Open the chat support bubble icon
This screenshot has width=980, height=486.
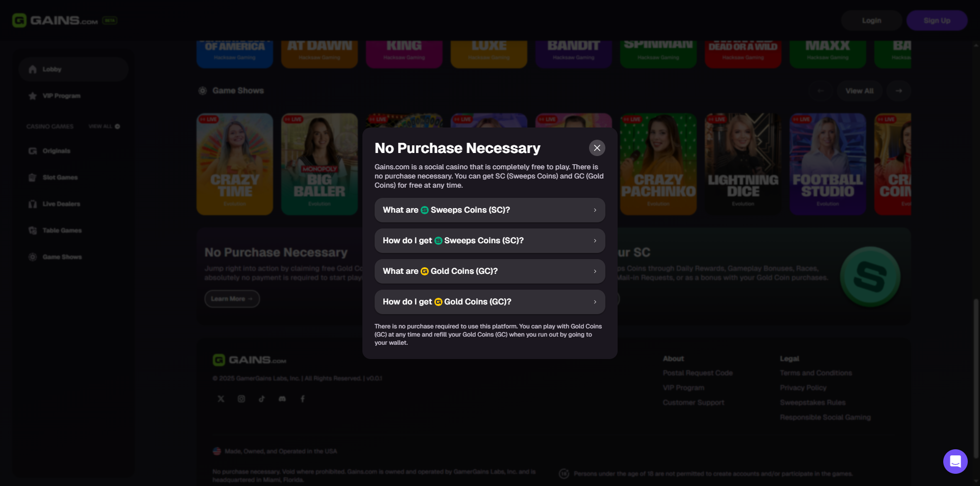[x=955, y=462]
